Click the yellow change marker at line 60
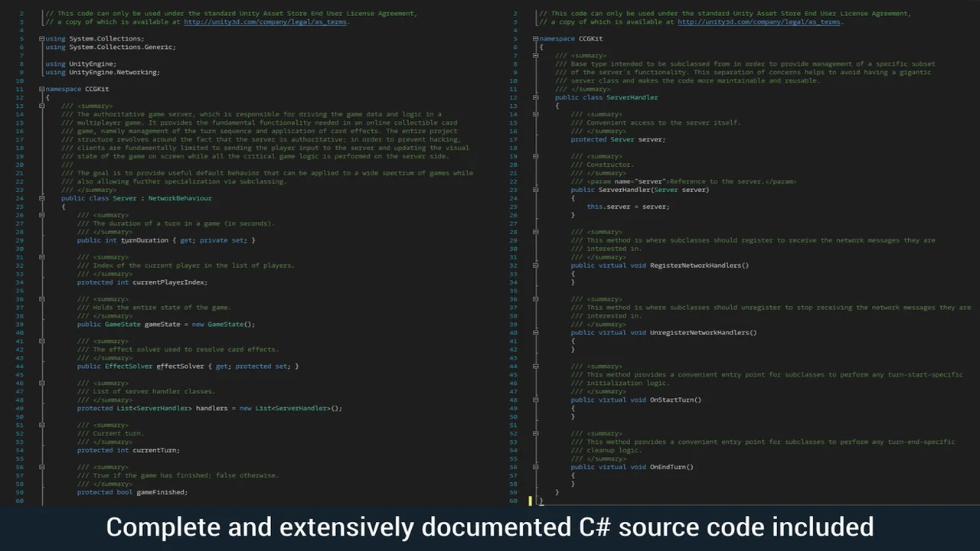The image size is (980, 551). [x=530, y=501]
